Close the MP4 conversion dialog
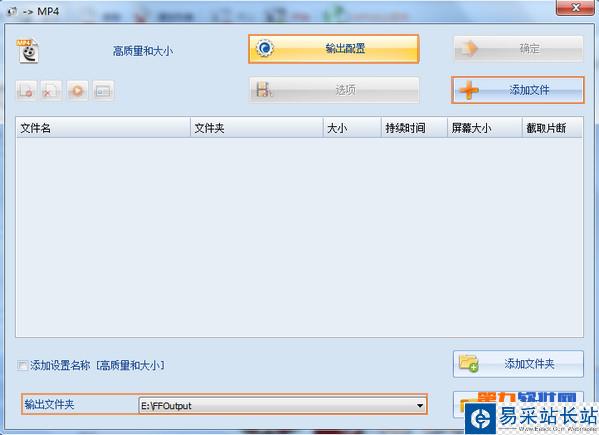The image size is (599, 435). coord(575,8)
